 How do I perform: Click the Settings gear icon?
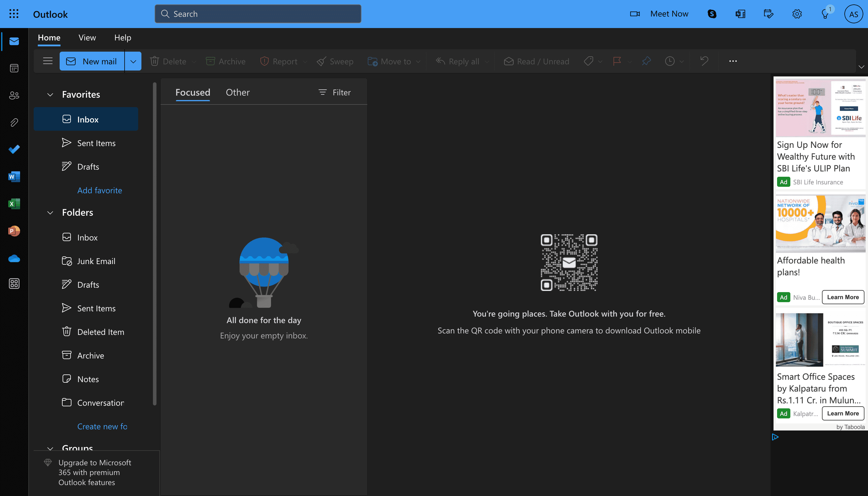pos(797,14)
